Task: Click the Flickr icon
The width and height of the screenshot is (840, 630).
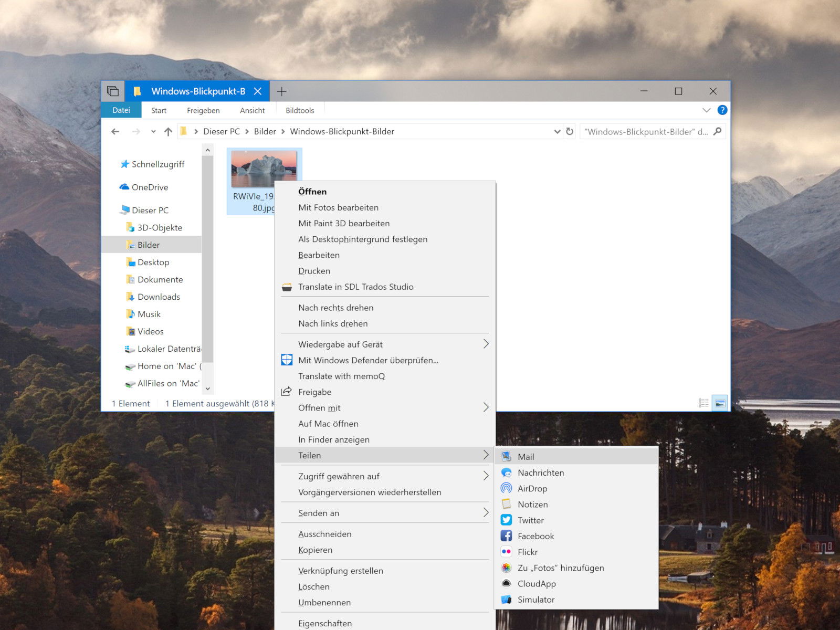Action: (506, 551)
